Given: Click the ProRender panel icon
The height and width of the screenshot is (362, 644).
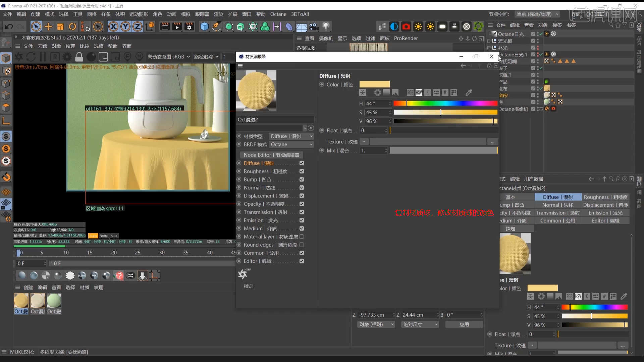Looking at the screenshot, I should pos(406,38).
